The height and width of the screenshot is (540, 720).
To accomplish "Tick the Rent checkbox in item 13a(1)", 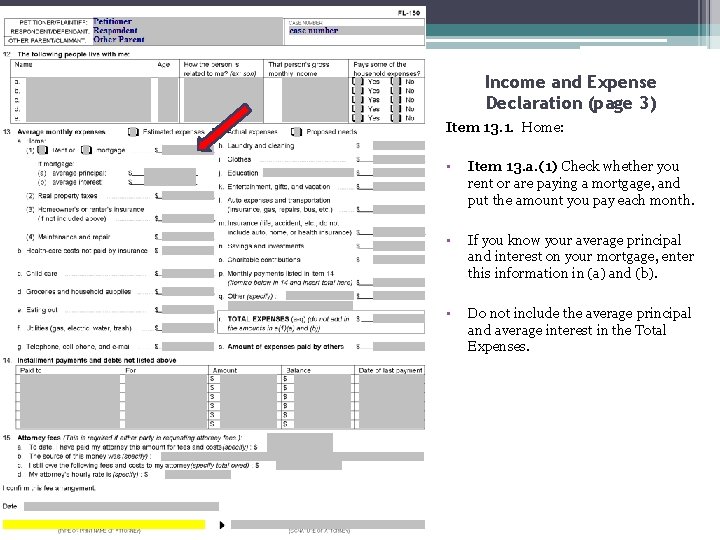I will point(42,150).
